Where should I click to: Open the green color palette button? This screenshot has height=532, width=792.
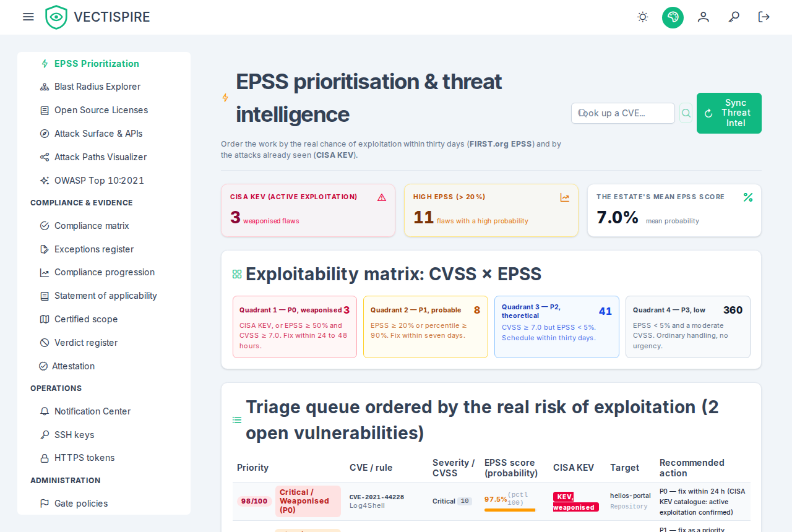(673, 17)
